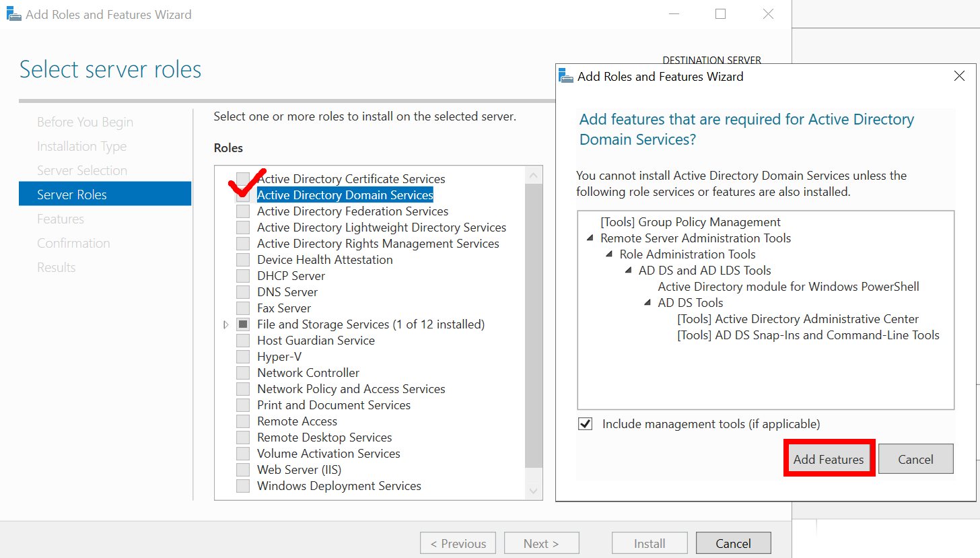Cancel the main wizard at the bottom
The image size is (980, 558).
coord(733,543)
